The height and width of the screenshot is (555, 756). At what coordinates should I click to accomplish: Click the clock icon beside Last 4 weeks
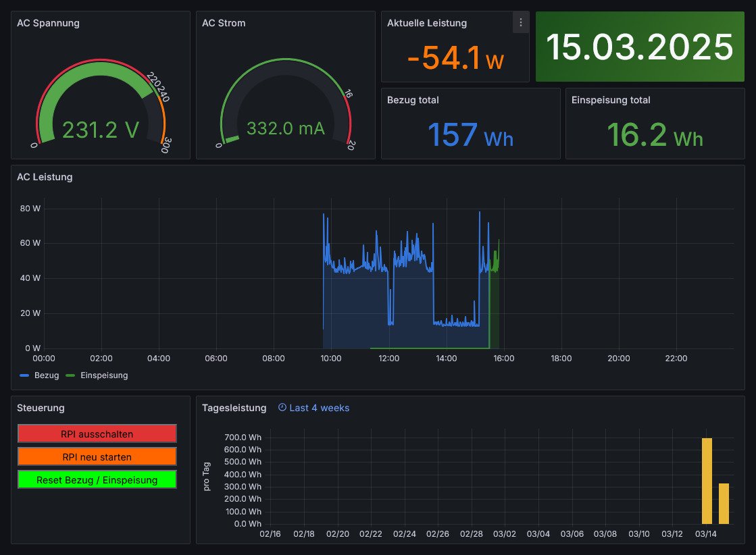click(x=282, y=408)
